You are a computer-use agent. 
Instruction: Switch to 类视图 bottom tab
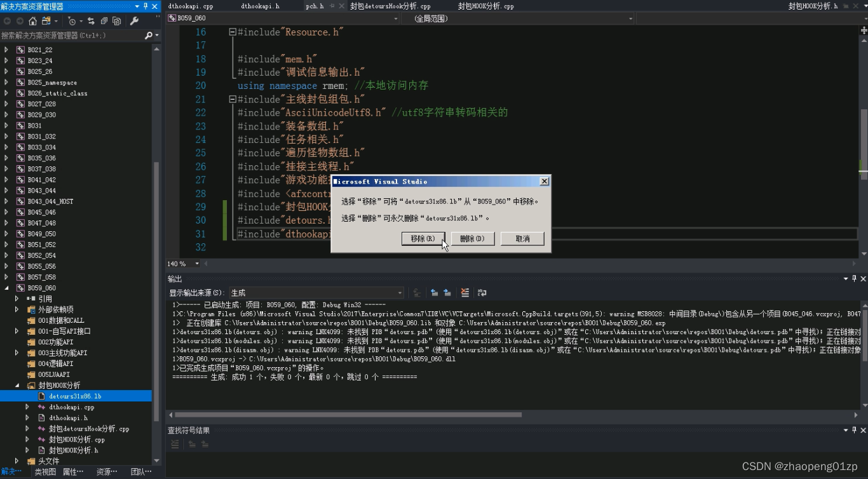45,472
